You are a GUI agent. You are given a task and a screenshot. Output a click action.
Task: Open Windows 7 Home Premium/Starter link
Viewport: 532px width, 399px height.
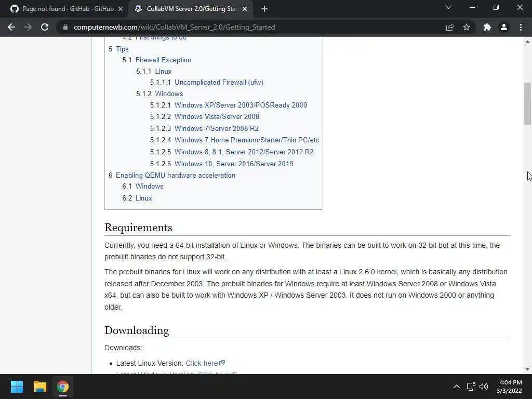coord(247,140)
